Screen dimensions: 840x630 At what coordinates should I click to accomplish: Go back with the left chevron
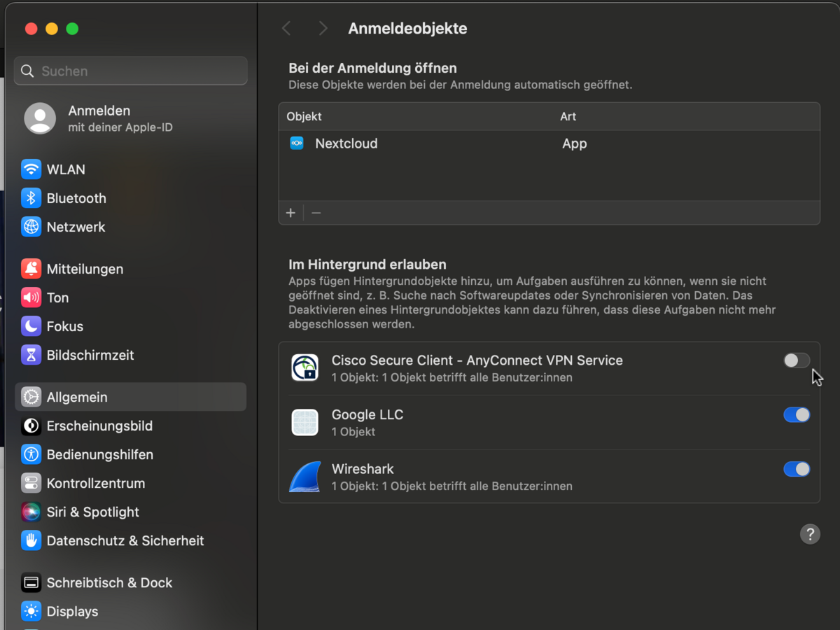click(x=286, y=28)
